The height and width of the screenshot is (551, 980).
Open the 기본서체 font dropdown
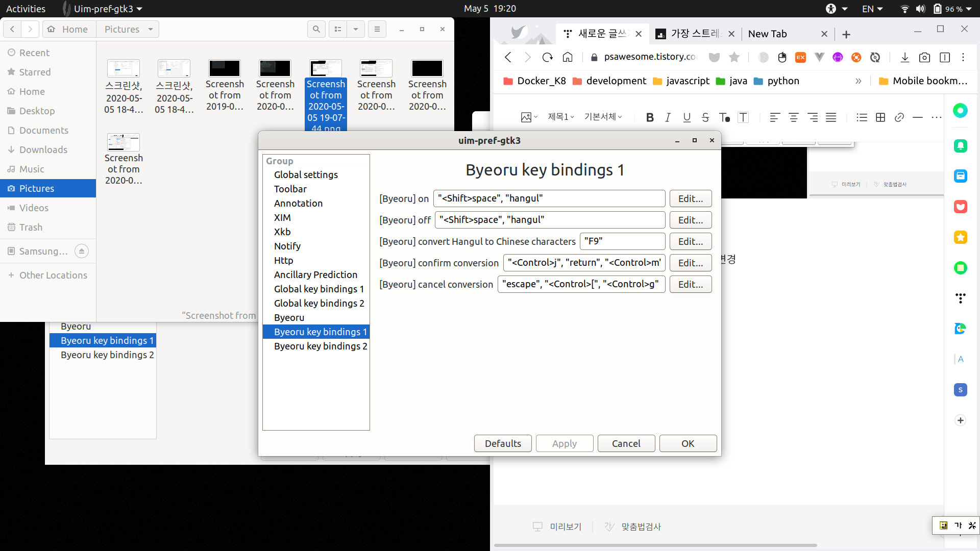603,117
